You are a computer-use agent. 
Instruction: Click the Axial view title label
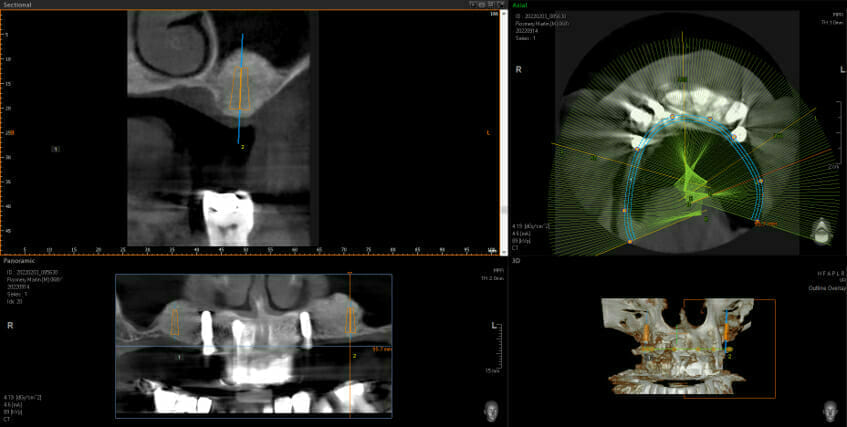tap(520, 5)
